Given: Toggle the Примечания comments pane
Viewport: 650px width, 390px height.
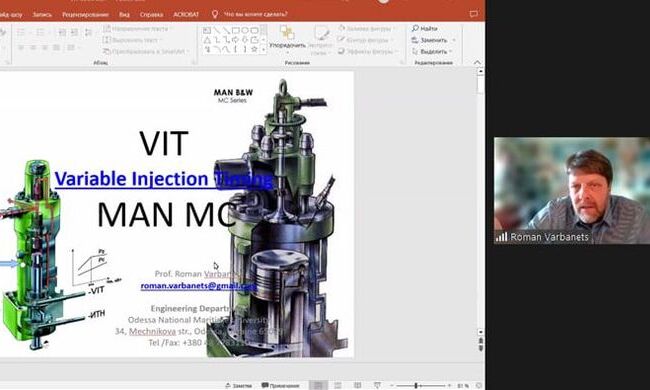Looking at the screenshot, I should (280, 385).
